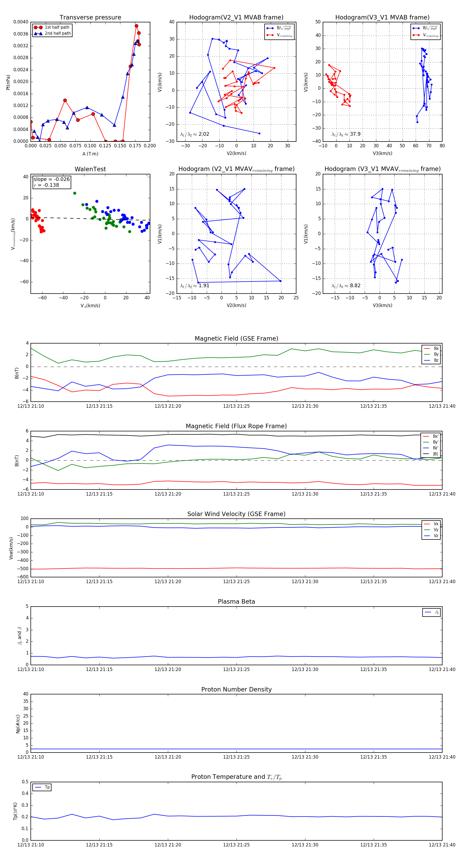
Task: Click red Vx line in Solar Wind Velocity
Action: (236, 568)
